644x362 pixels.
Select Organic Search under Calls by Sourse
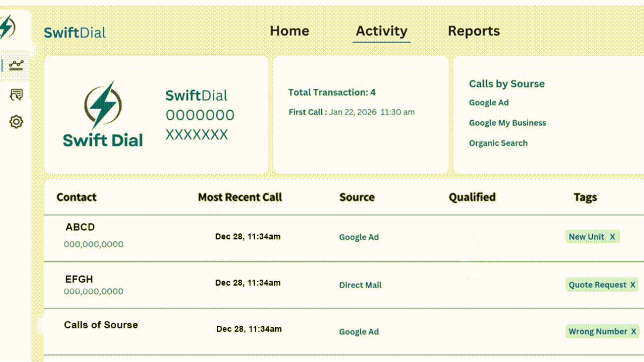coord(498,143)
